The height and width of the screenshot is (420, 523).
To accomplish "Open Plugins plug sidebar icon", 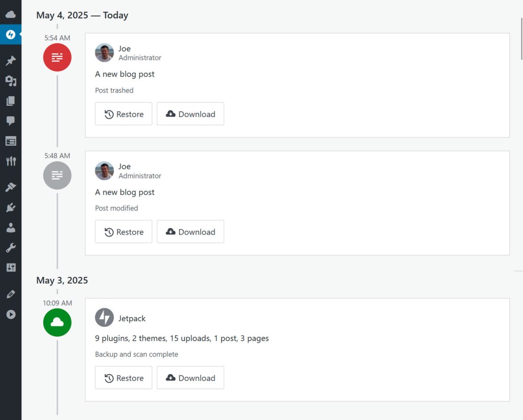I will point(11,207).
